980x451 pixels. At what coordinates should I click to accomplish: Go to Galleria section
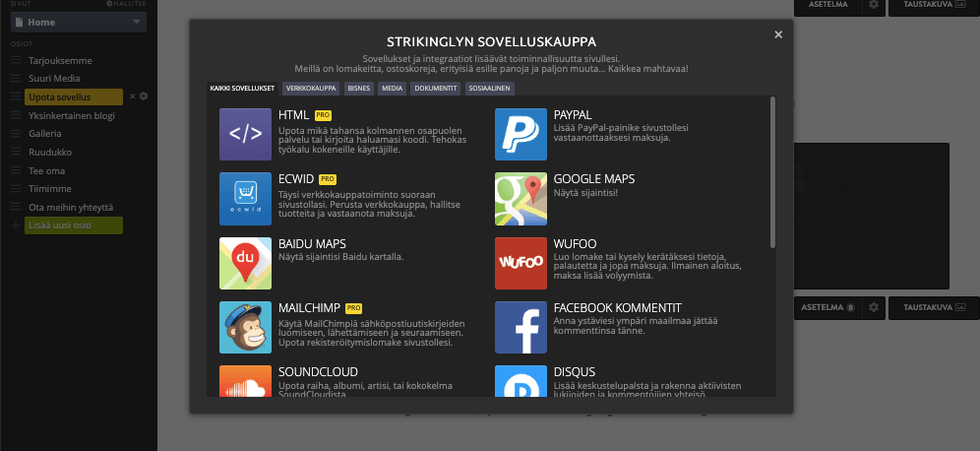44,134
